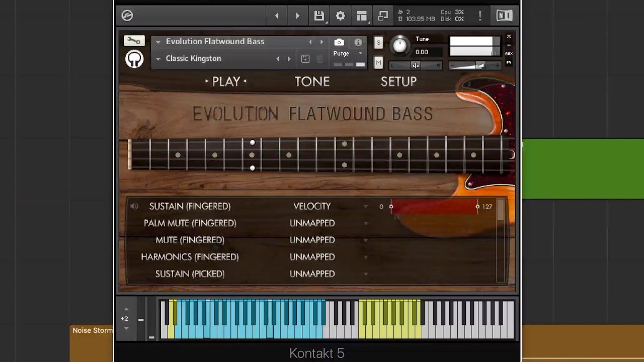Select the SUSTAIN (FINGERED) articulation
This screenshot has width=644, height=362.
point(190,206)
